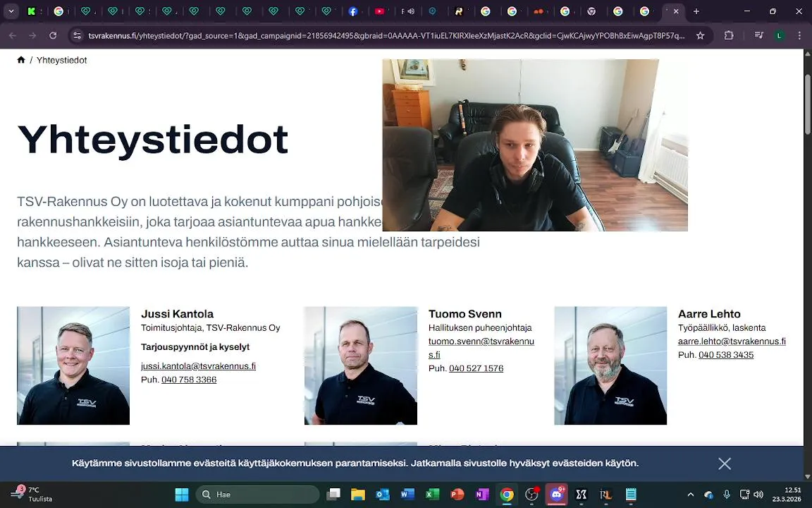Email jussi.kantola@tsvrakennus.fi

coord(198,366)
